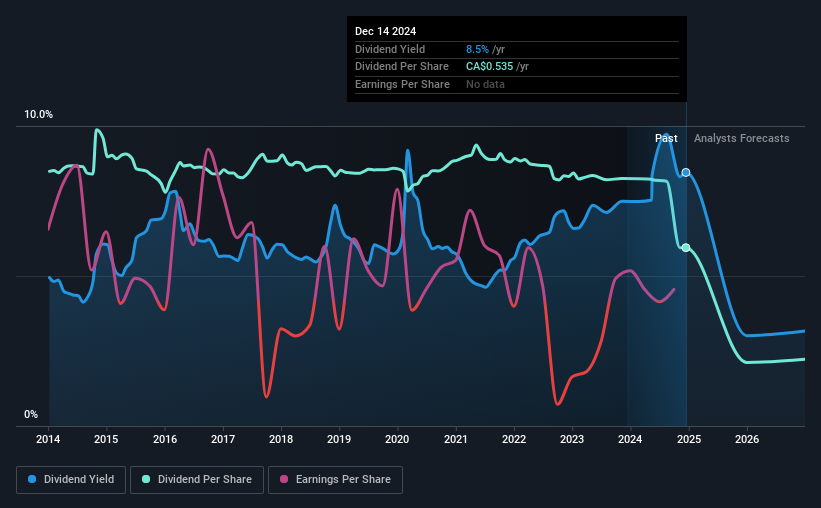
Task: Click the tooltip 'Earnings Per Share' row label
Action: click(402, 84)
